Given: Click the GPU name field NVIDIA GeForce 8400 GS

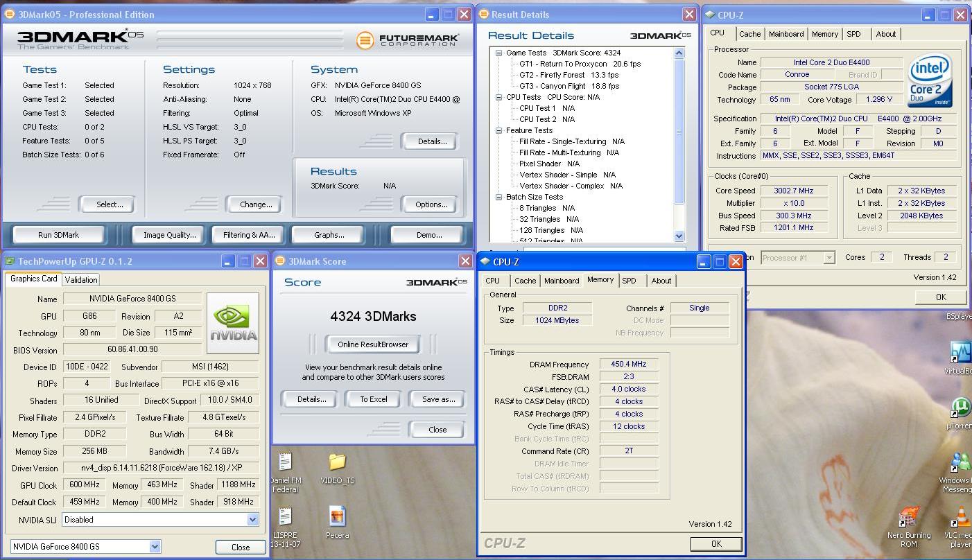Looking at the screenshot, I should [x=132, y=299].
